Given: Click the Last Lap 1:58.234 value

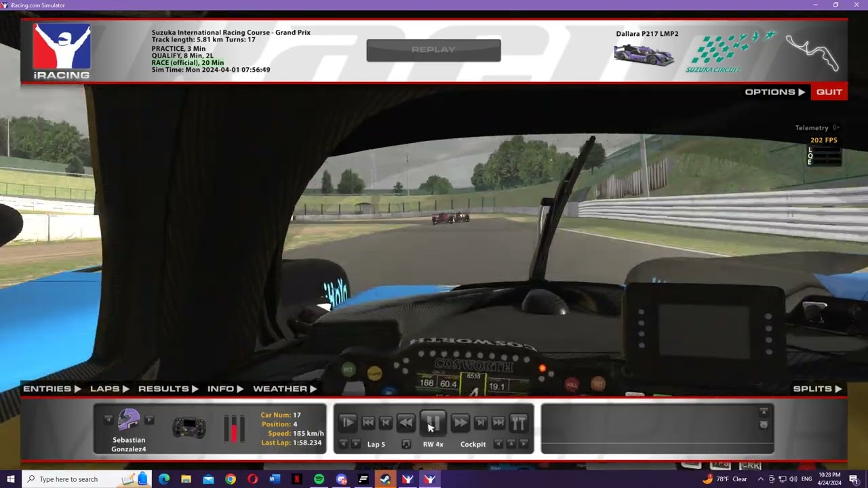Looking at the screenshot, I should 307,443.
